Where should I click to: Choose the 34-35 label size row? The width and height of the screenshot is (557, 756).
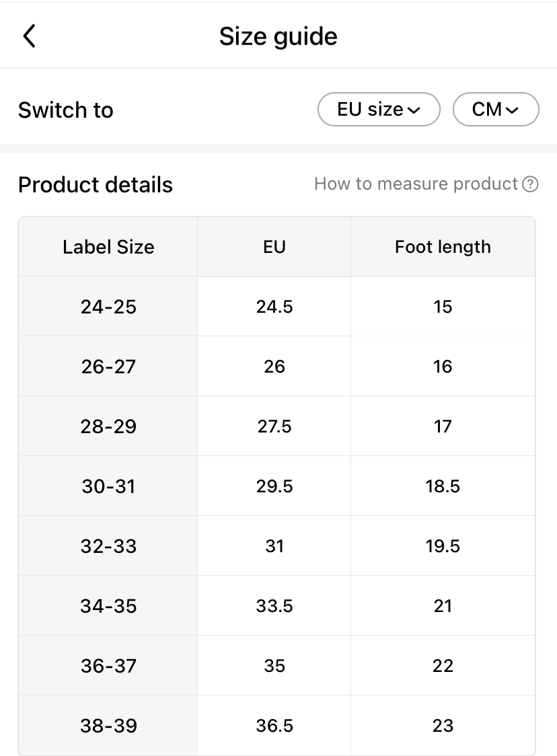(x=108, y=606)
